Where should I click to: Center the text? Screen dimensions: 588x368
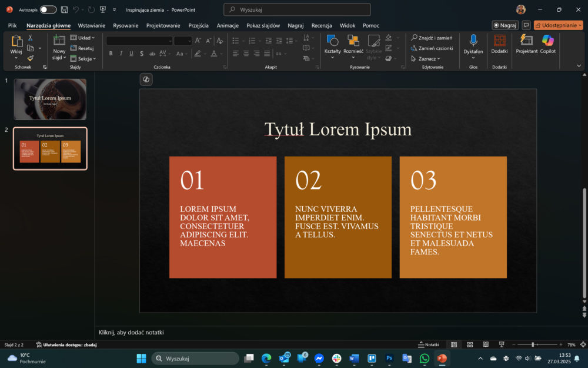pos(246,54)
